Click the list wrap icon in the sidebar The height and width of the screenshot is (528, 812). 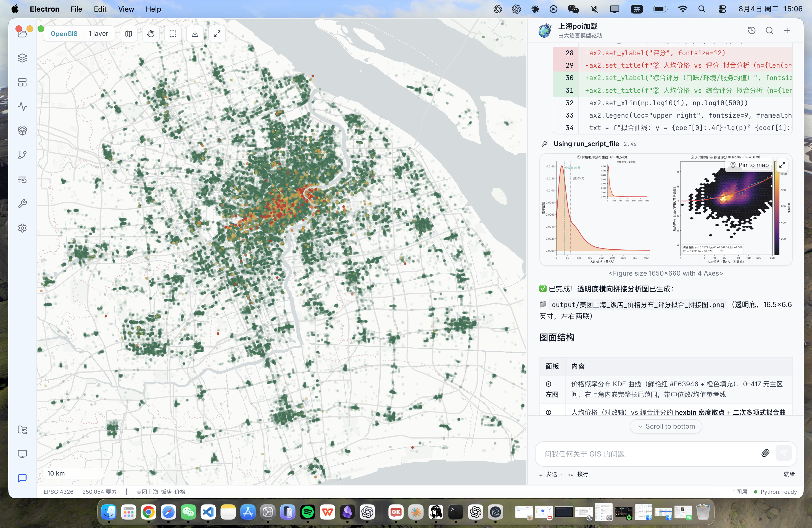click(x=22, y=180)
